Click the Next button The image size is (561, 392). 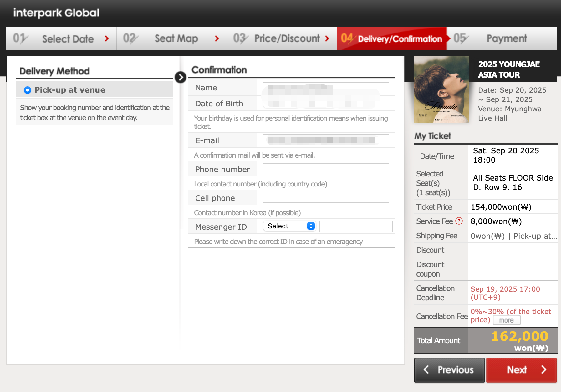point(521,370)
